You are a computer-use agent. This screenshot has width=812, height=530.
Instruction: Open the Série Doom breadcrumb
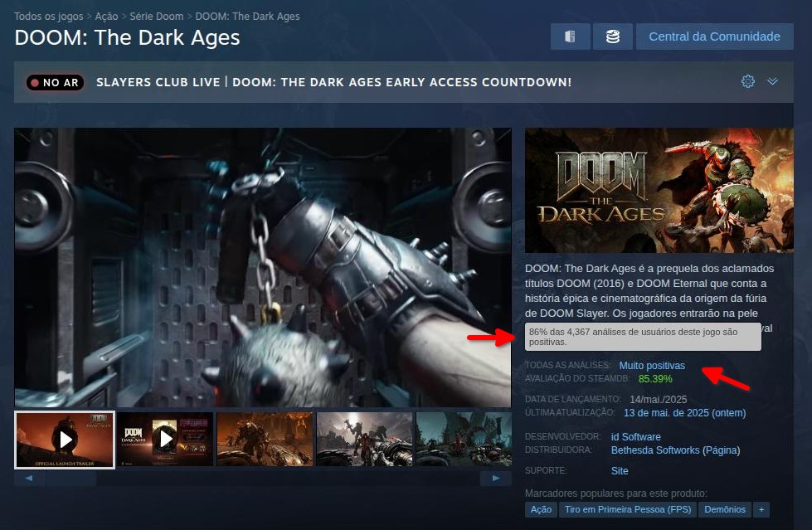pyautogui.click(x=157, y=16)
